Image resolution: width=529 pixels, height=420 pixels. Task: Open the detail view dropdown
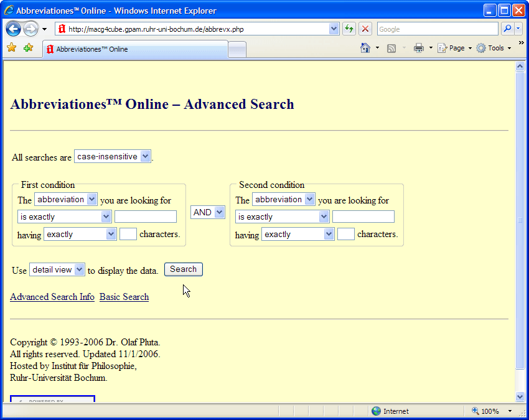click(57, 270)
